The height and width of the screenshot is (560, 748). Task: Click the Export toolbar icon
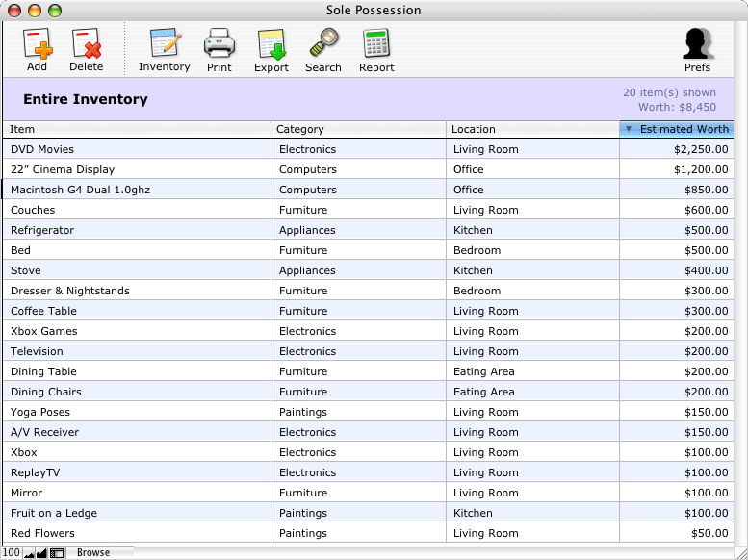(271, 44)
